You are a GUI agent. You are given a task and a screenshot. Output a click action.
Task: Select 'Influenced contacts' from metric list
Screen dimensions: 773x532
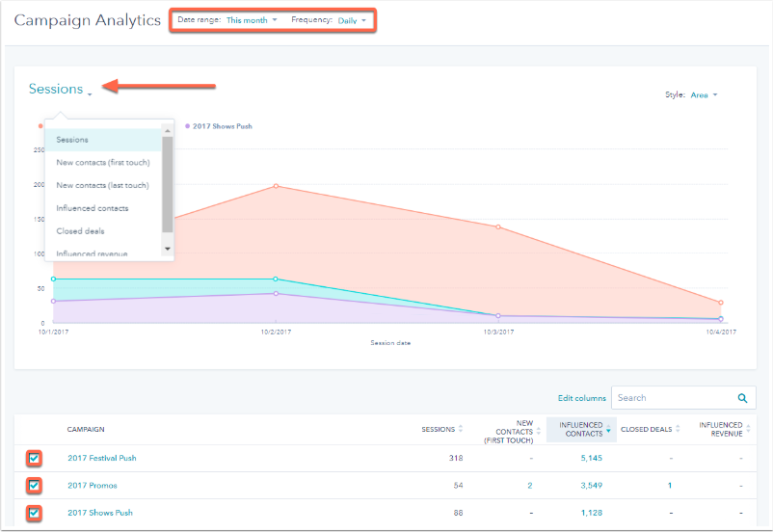(93, 208)
